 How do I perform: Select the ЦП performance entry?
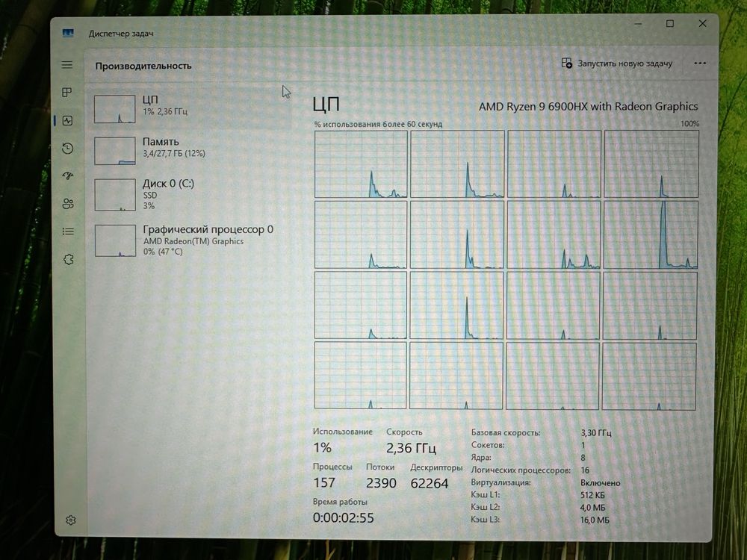pos(189,108)
